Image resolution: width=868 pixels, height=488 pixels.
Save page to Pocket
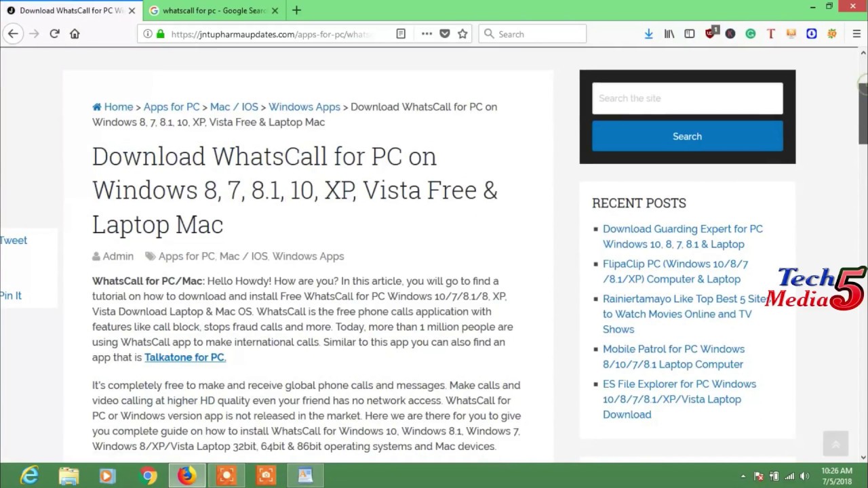445,34
